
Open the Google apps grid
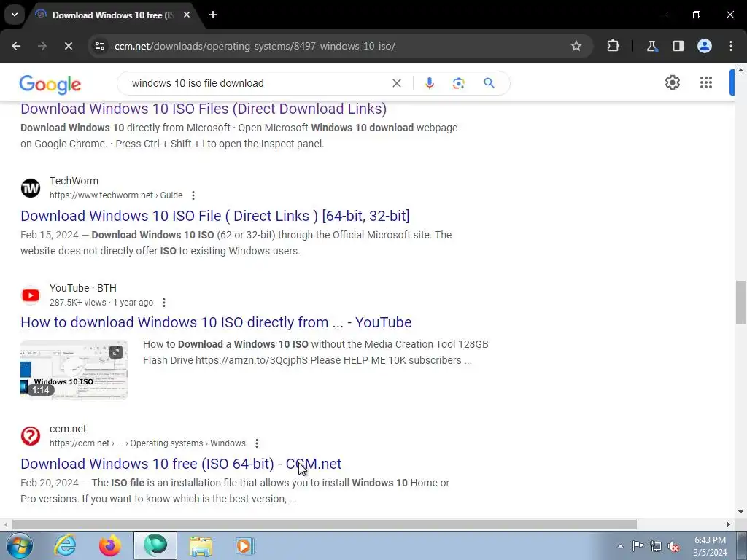point(706,82)
